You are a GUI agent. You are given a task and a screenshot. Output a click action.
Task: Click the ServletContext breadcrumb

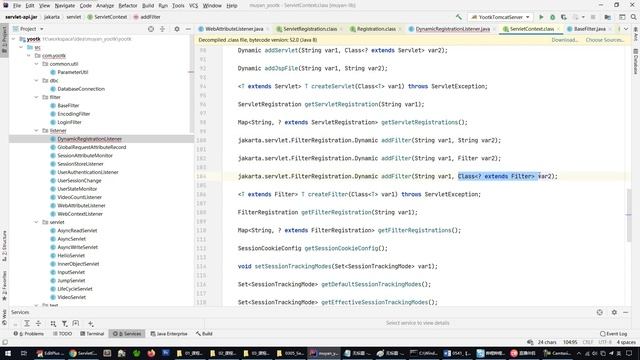[x=107, y=17]
